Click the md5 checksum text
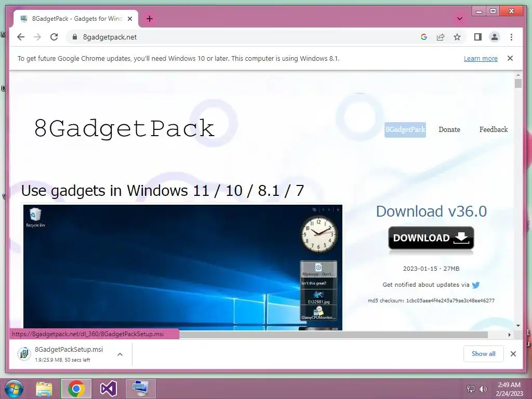532x399 pixels. coord(431,301)
